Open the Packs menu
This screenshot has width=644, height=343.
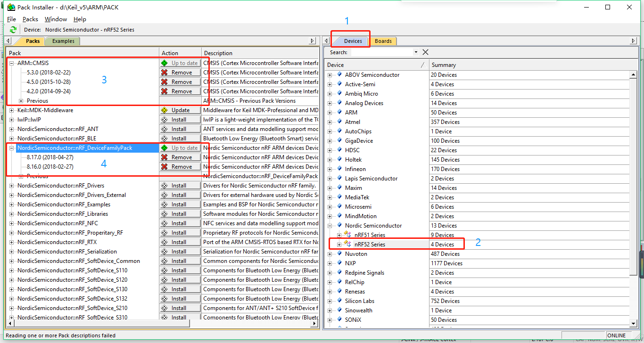(30, 19)
